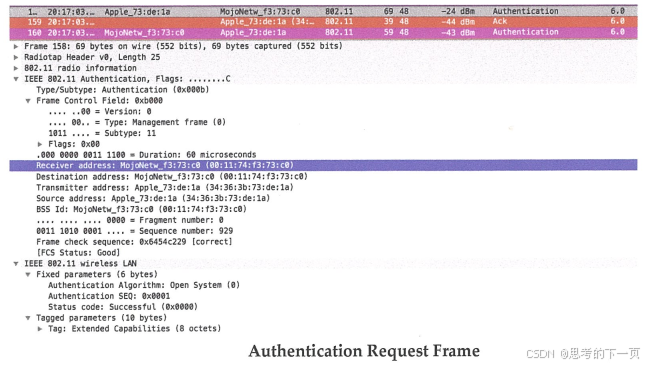Select the Frame check sequence line
Screen dimensions: 646x365
tap(134, 242)
